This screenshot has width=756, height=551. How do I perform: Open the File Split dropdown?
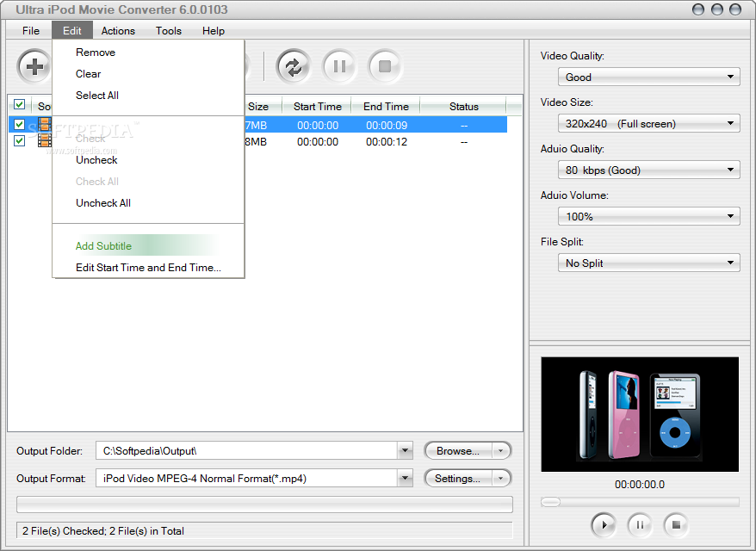tap(648, 263)
